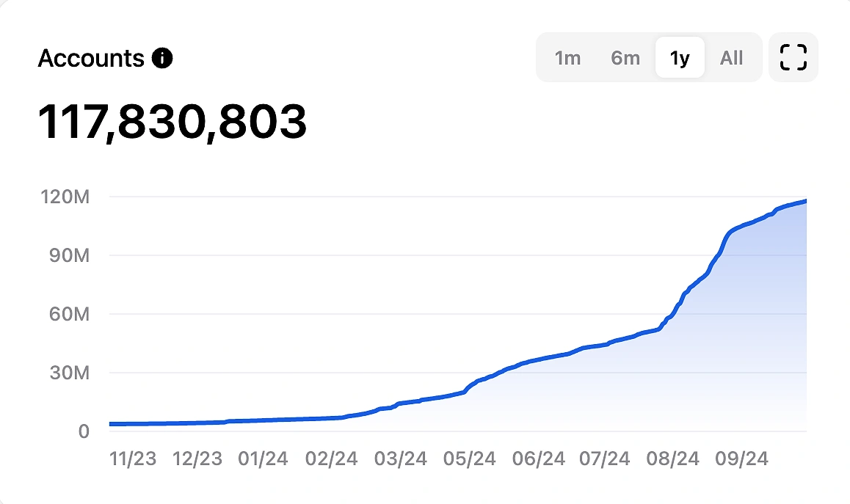Click the Accounts heading

tap(91, 58)
